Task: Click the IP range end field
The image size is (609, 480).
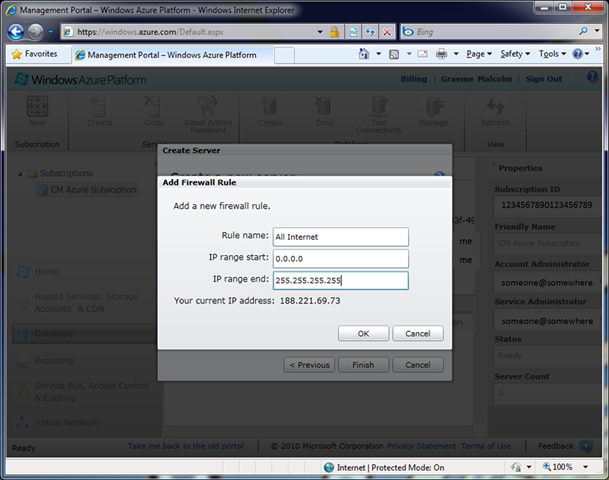Action: pyautogui.click(x=341, y=280)
